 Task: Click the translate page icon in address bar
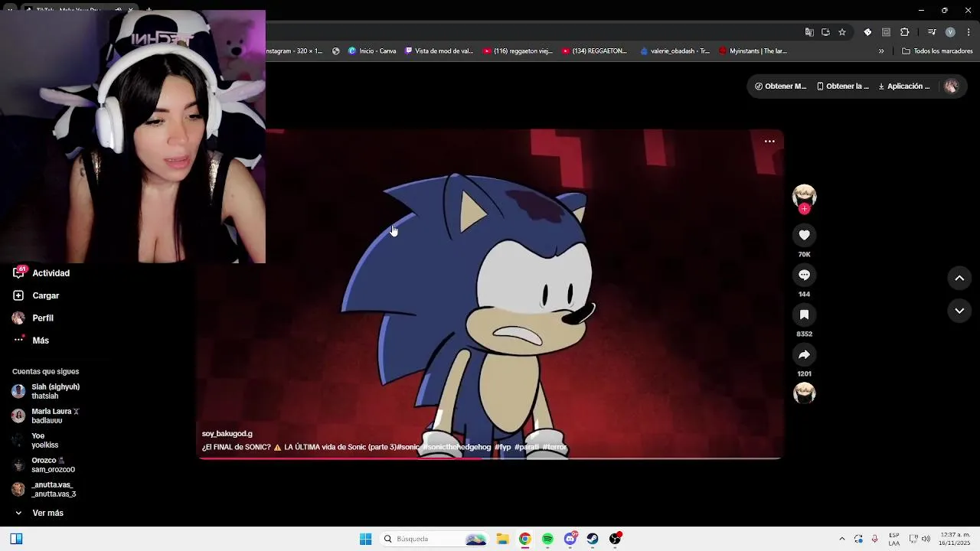click(809, 32)
